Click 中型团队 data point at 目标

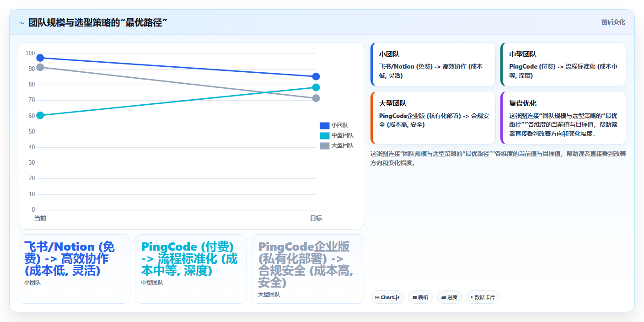point(316,87)
